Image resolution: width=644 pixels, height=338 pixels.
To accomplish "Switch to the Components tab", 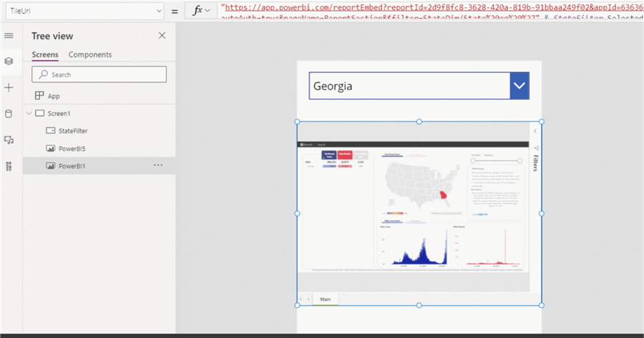I will point(90,54).
